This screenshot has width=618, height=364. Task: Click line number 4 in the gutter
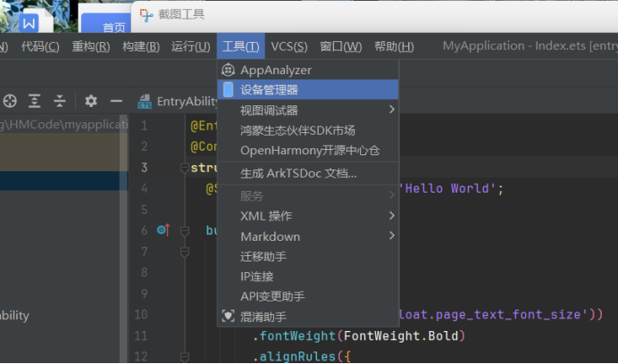click(x=145, y=188)
